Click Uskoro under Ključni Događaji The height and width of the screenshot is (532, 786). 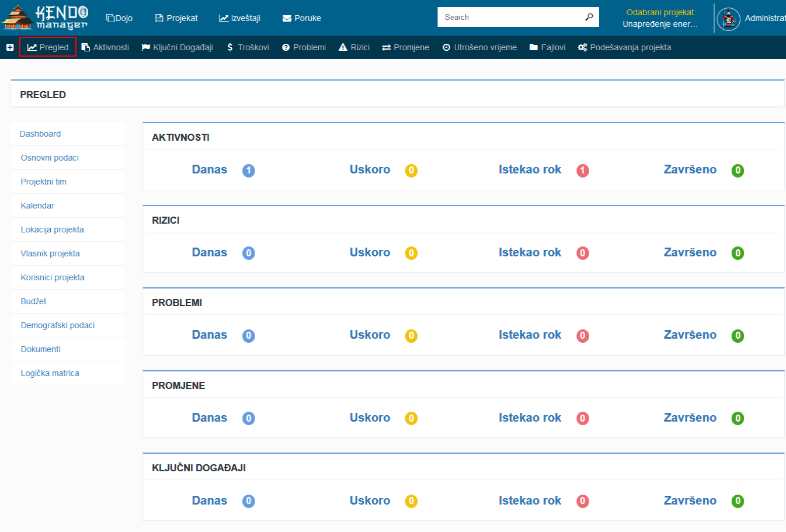pos(370,500)
